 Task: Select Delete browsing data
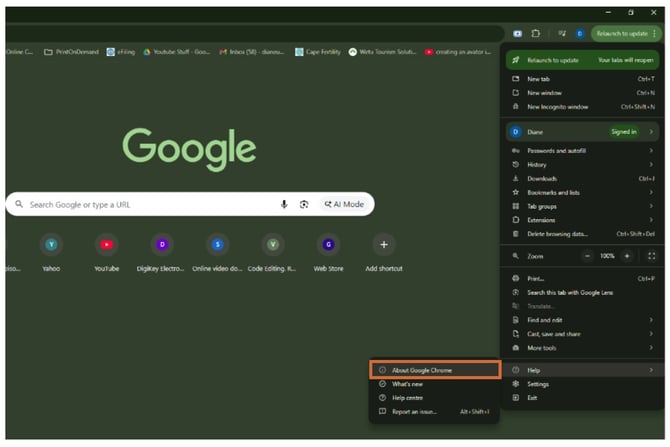582,234
